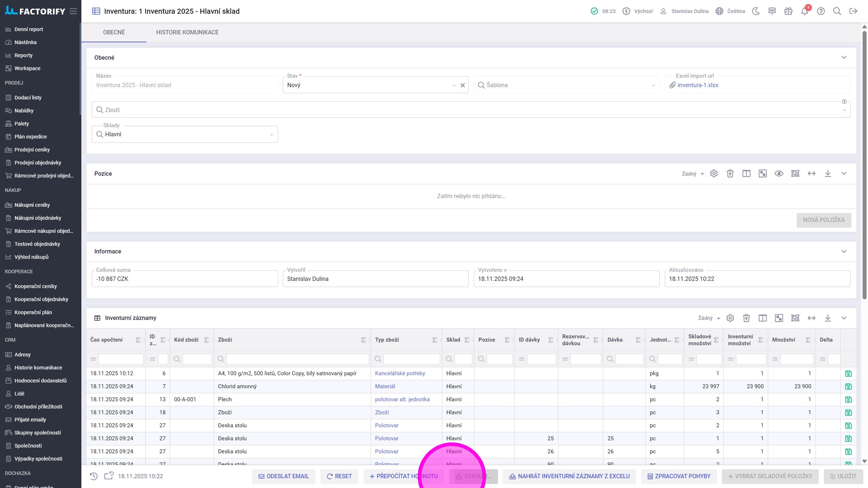
Task: Open history clock icon in bottom bar
Action: click(94, 476)
